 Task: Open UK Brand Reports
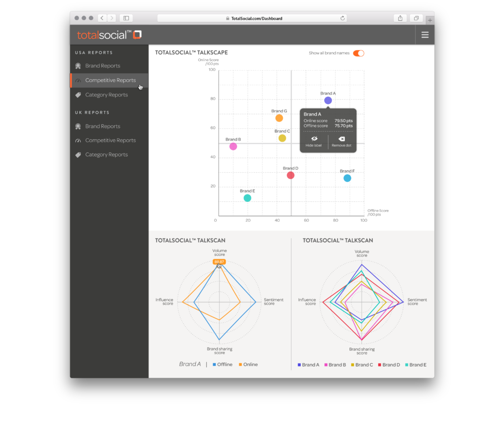coord(109,126)
